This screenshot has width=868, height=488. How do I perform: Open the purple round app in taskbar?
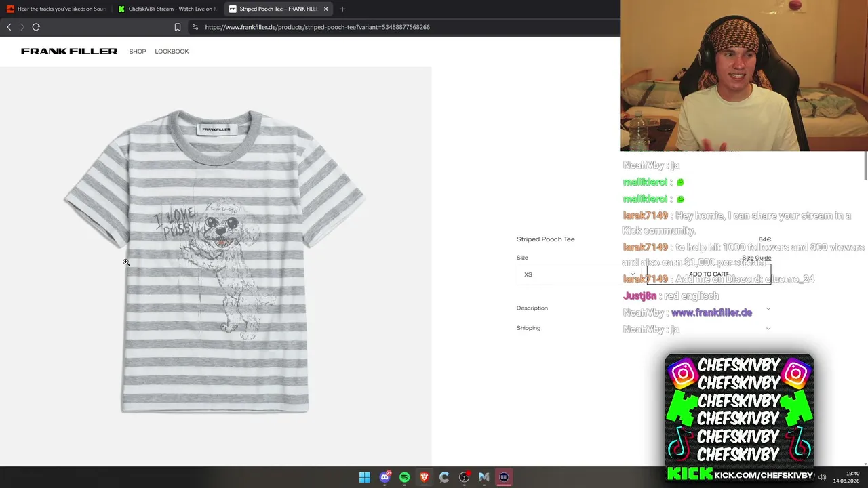pos(504,477)
